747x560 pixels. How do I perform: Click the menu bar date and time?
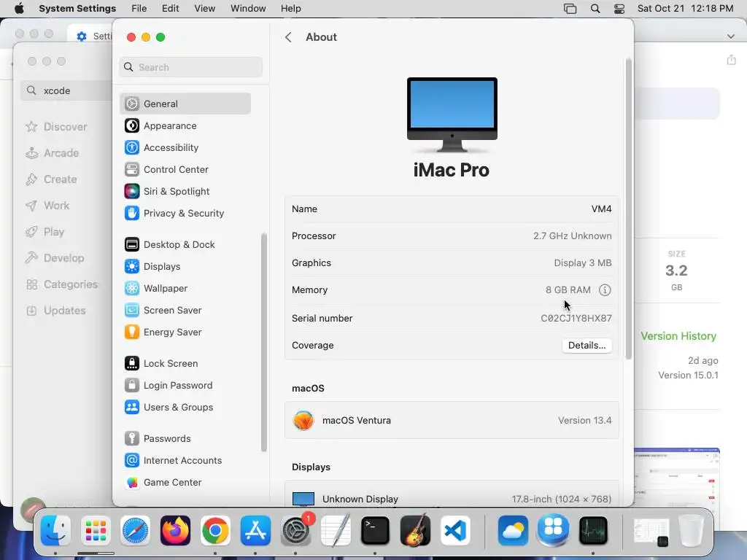click(x=685, y=9)
